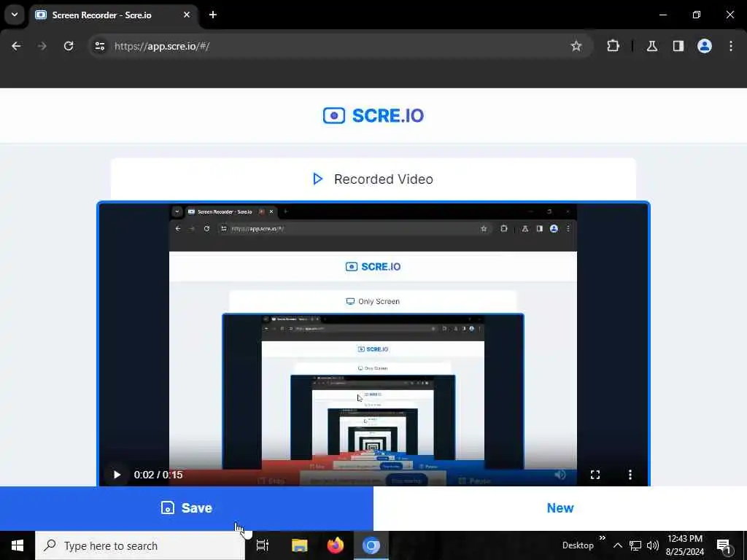This screenshot has width=747, height=560.
Task: Open system volume tray icon
Action: (x=653, y=545)
